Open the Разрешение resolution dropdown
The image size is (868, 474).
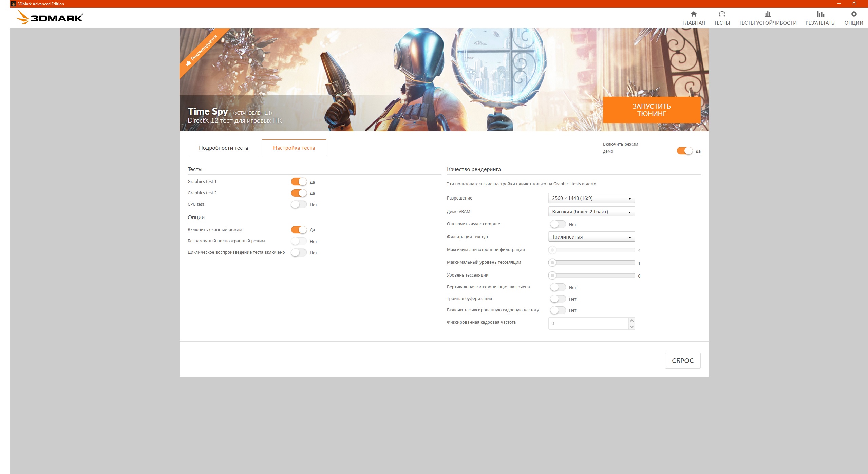tap(591, 198)
